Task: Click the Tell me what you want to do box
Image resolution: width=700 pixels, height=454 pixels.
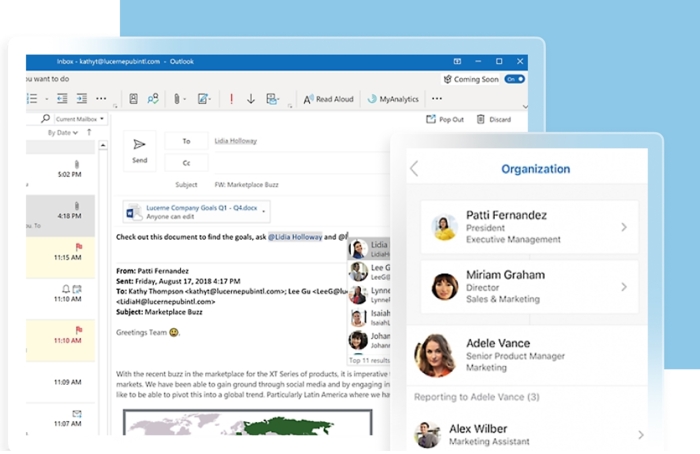Action: point(47,79)
